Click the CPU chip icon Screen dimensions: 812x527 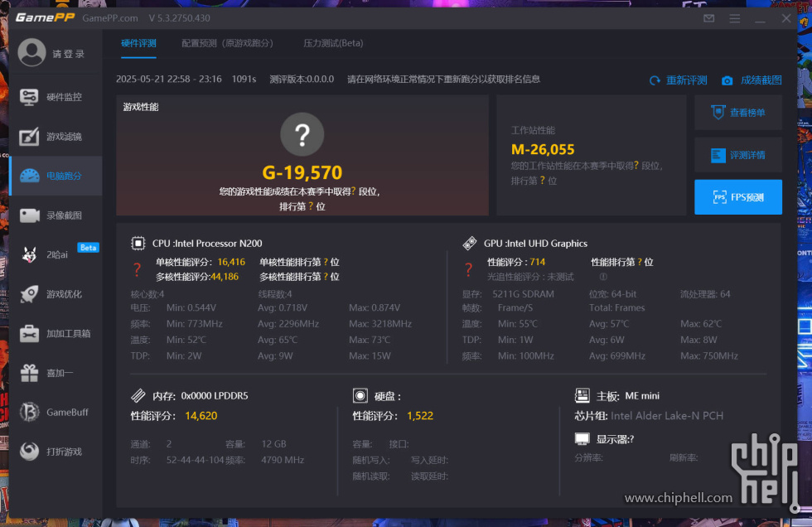pyautogui.click(x=138, y=244)
